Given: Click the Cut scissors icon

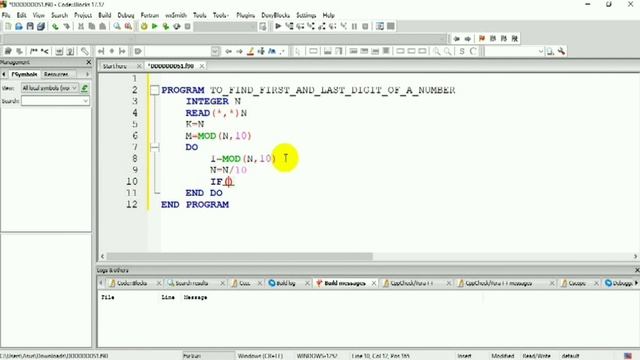Looking at the screenshot, I should click(x=81, y=27).
